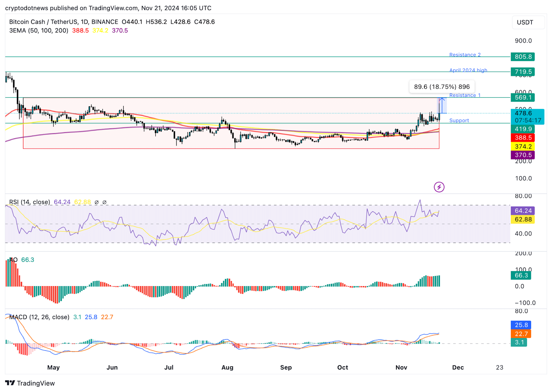Screen dimensions: 552x392
Task: Click the RSI 64.24 axis tag
Action: (x=523, y=211)
